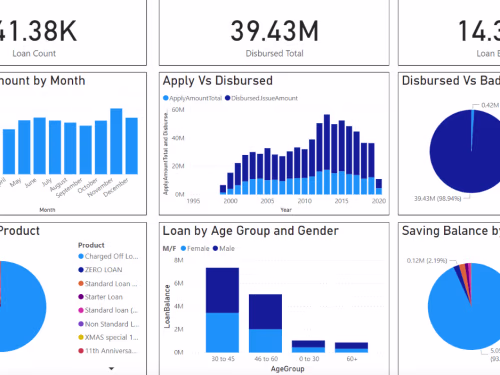Viewport: 500px width, 375px height.
Task: Select the 30 to 45 male bar segment
Action: tap(222, 290)
